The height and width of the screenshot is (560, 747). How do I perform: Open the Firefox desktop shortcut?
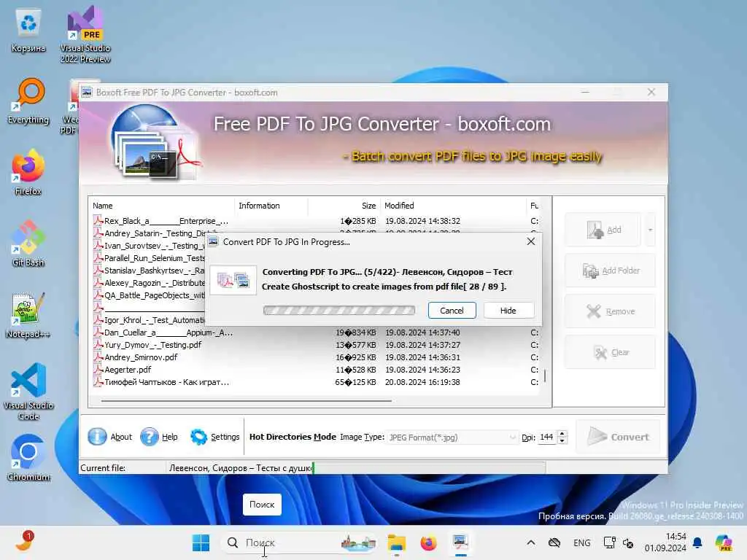click(28, 174)
